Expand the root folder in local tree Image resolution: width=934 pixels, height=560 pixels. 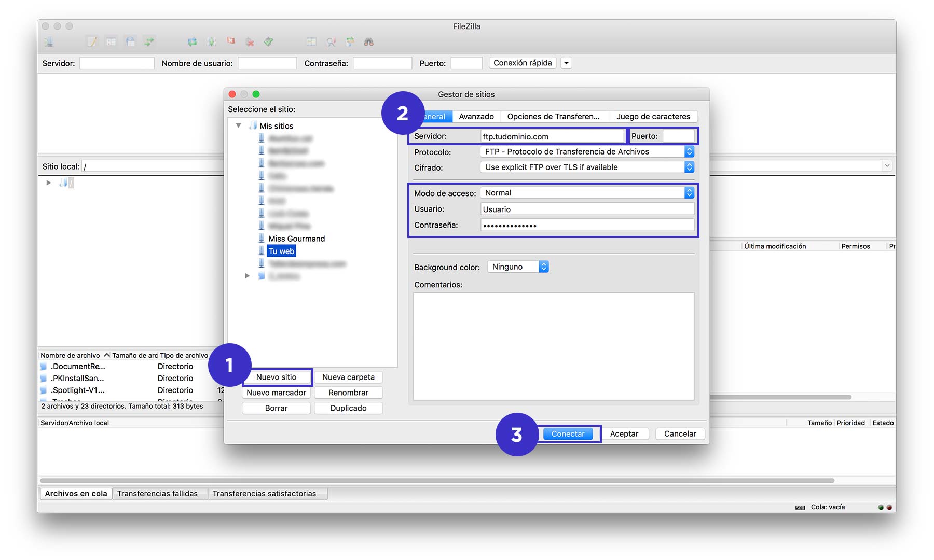[48, 183]
